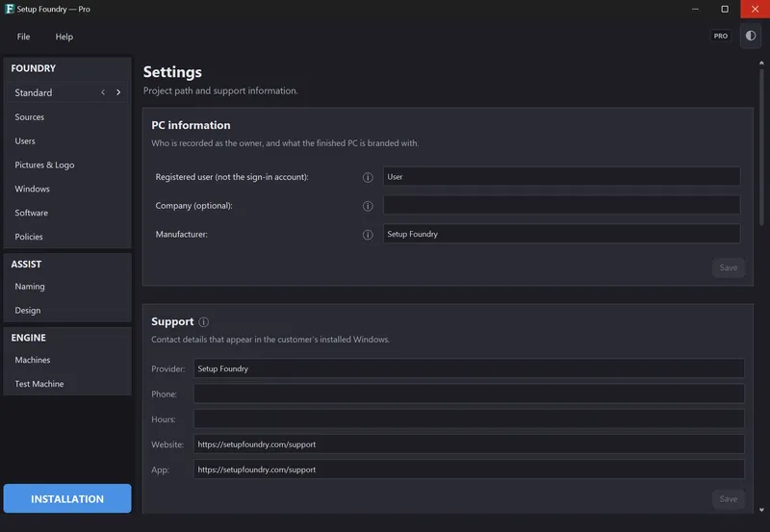
Task: Click the scrollbar down arrow
Action: (x=761, y=510)
